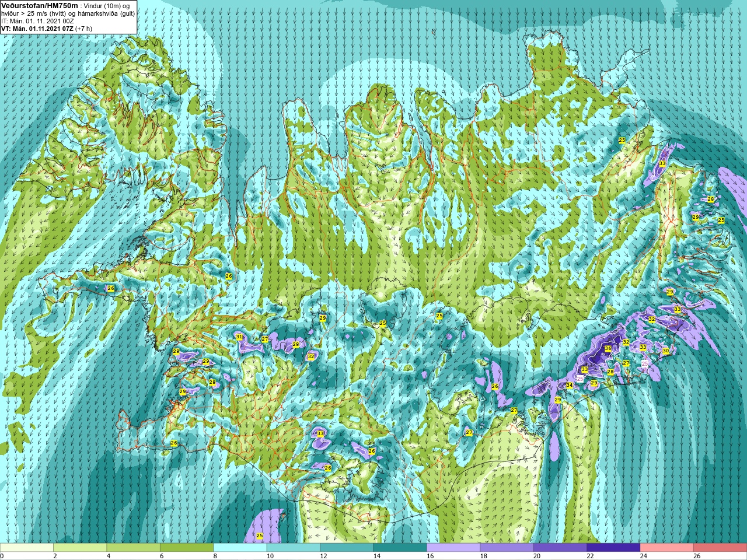Click the legend tick label '4'

(109, 556)
